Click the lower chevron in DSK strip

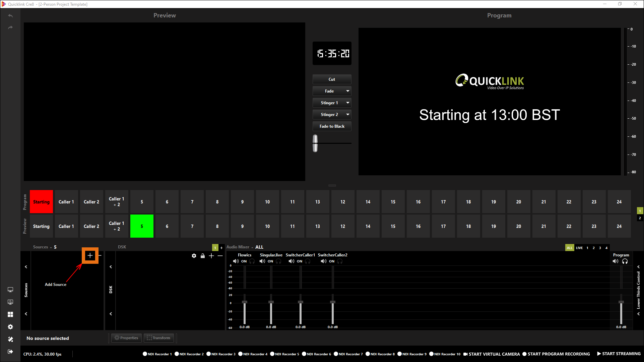click(x=111, y=314)
